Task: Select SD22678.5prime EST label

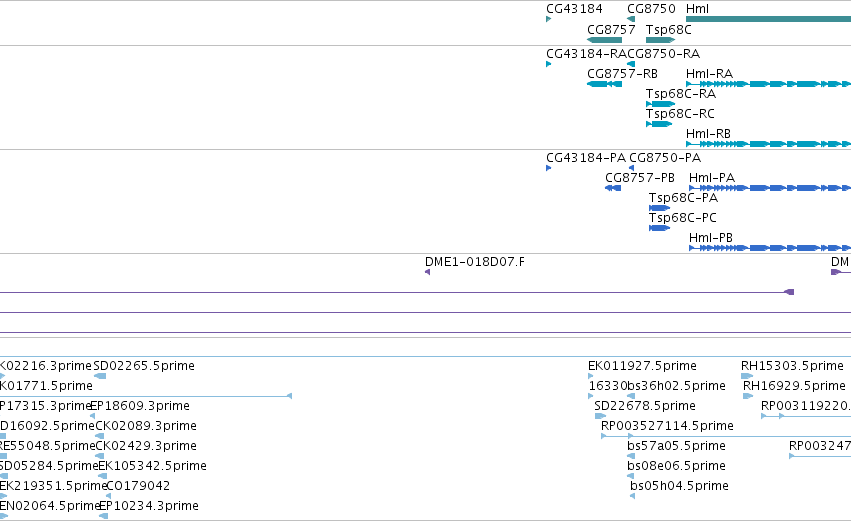Action: [645, 406]
